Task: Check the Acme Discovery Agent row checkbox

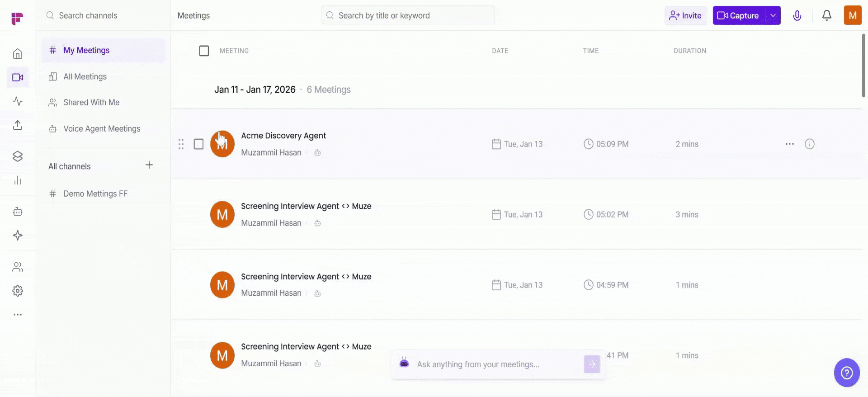Action: pyautogui.click(x=198, y=144)
